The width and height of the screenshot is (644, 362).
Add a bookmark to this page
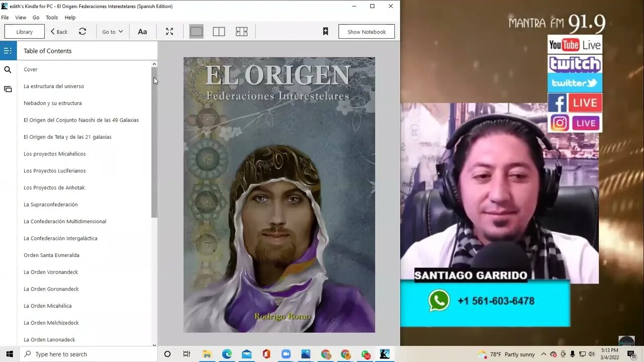pos(326,32)
